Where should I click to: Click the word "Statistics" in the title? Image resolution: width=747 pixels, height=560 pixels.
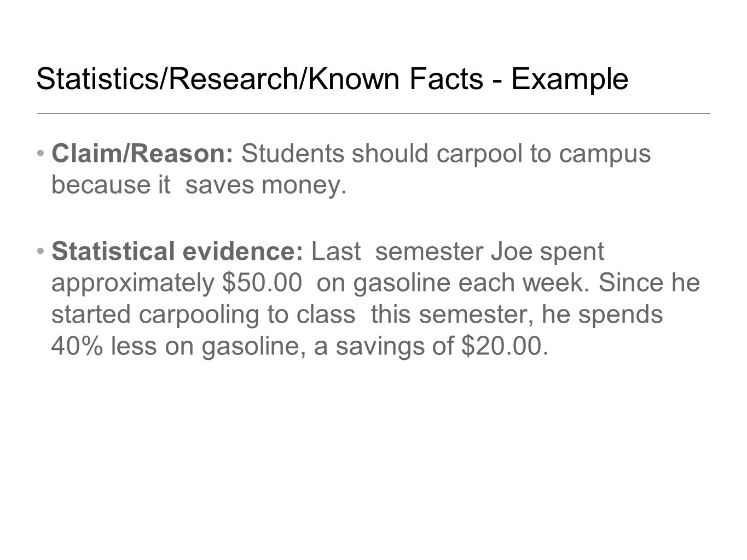[96, 79]
